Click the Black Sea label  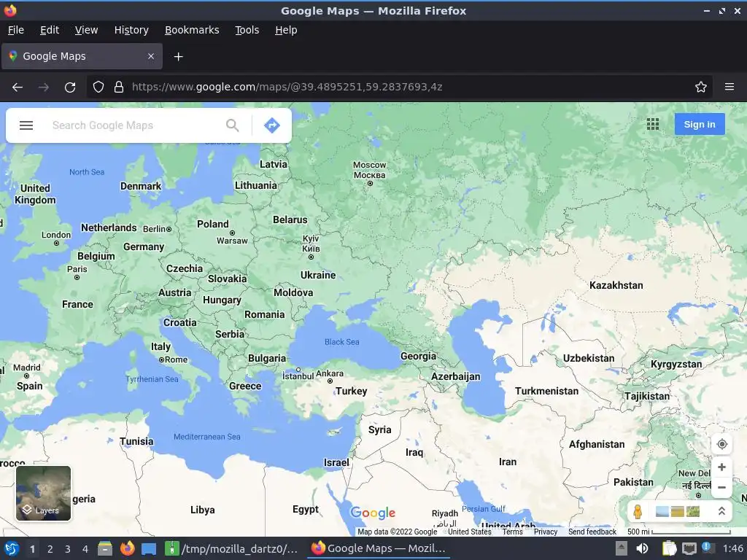click(341, 342)
